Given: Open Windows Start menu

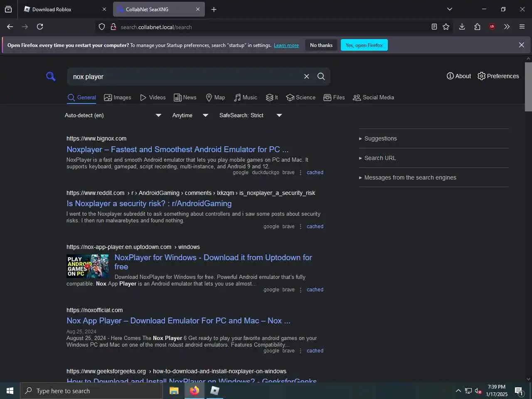Looking at the screenshot, I should 10,391.
